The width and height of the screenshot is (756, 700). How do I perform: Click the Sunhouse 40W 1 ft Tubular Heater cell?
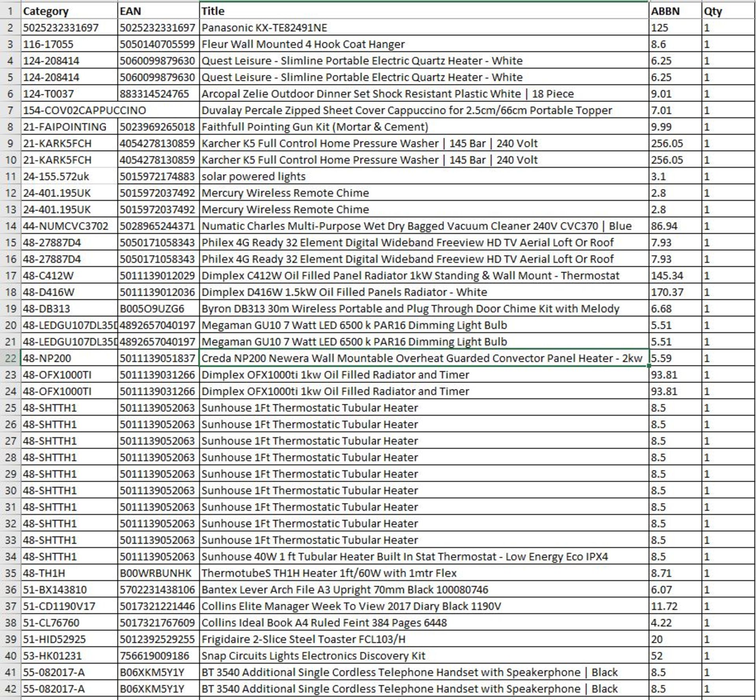[424, 557]
